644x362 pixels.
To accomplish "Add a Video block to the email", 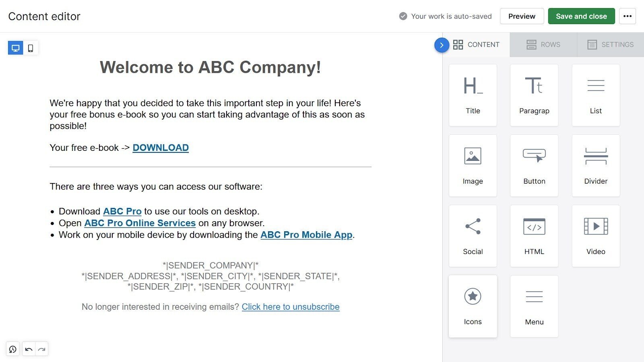I will [595, 235].
